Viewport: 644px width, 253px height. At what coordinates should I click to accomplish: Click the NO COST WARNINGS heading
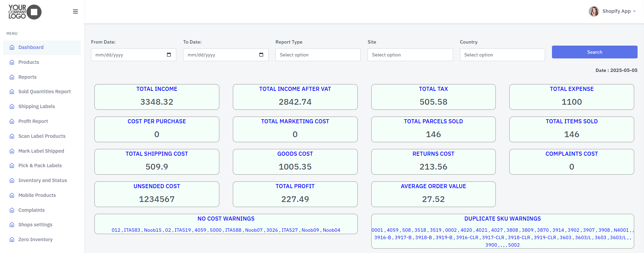(x=226, y=219)
